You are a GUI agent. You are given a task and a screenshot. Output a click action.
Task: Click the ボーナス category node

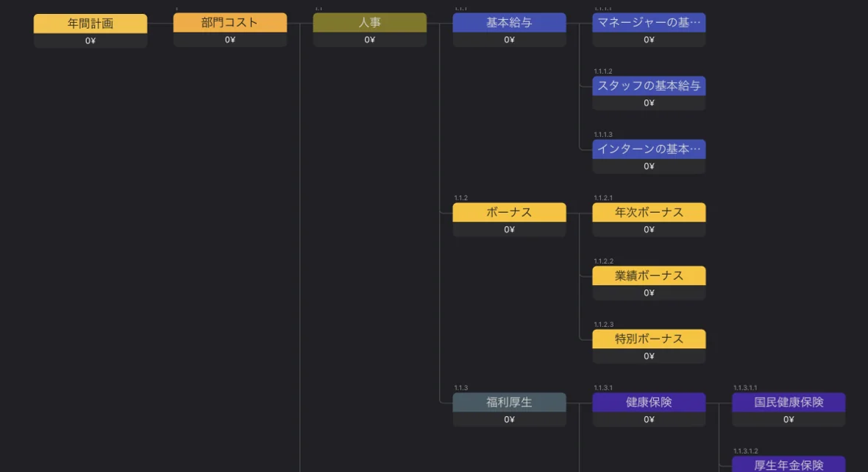coord(509,212)
